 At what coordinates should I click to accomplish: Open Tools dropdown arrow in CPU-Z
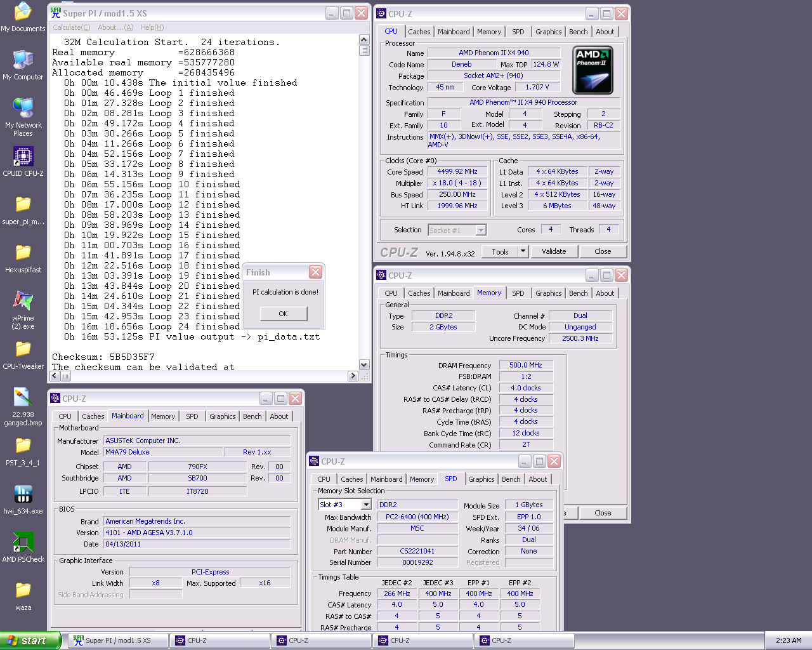tap(523, 251)
